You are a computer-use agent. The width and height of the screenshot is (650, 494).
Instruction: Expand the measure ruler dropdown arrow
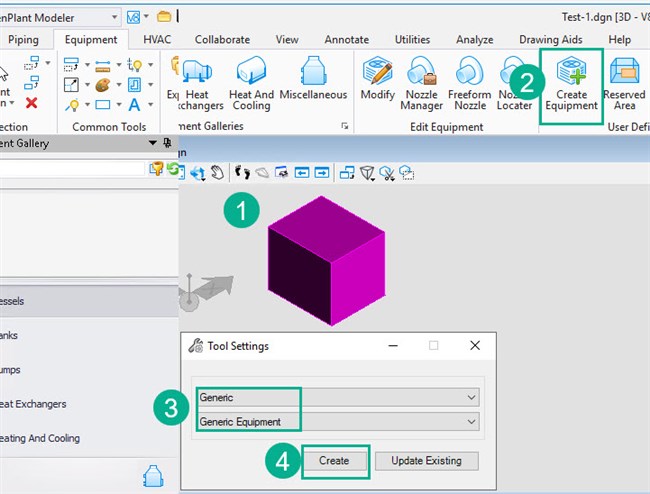(x=119, y=65)
